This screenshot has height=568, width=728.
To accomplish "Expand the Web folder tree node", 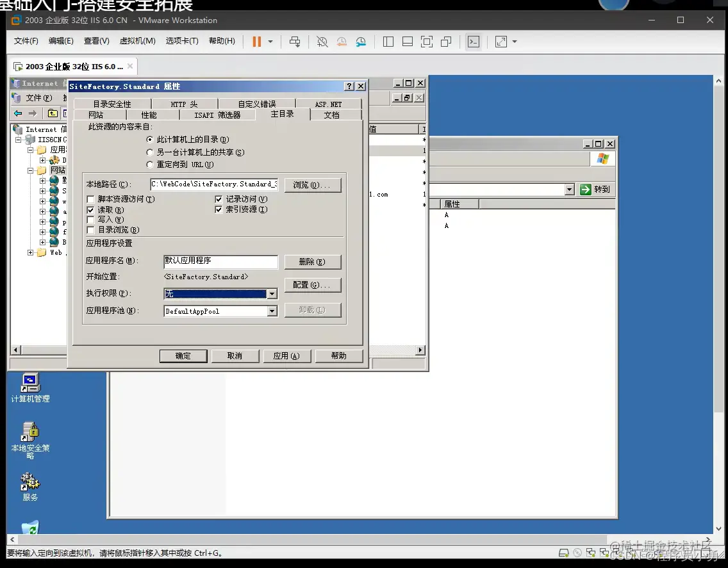I will (x=30, y=252).
